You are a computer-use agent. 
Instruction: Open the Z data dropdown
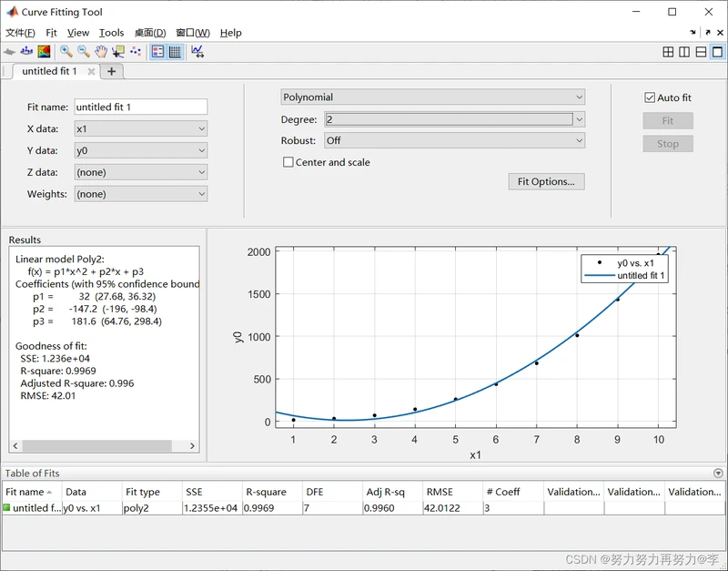(x=141, y=172)
